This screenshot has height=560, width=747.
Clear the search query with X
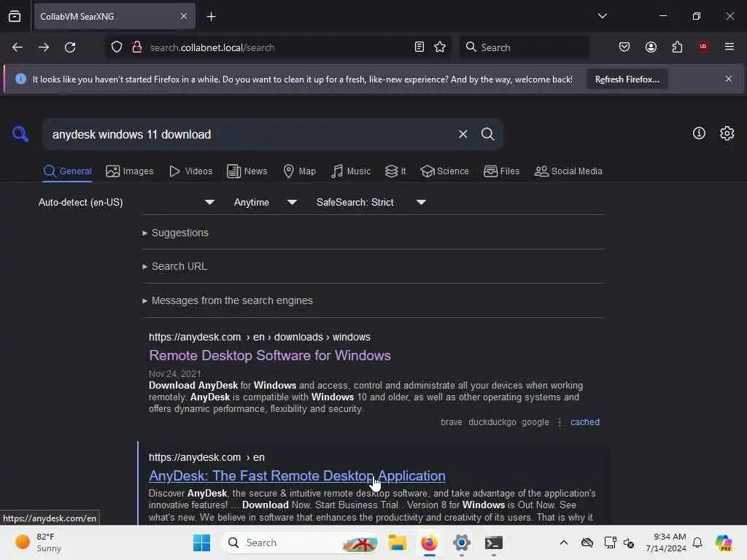(462, 134)
